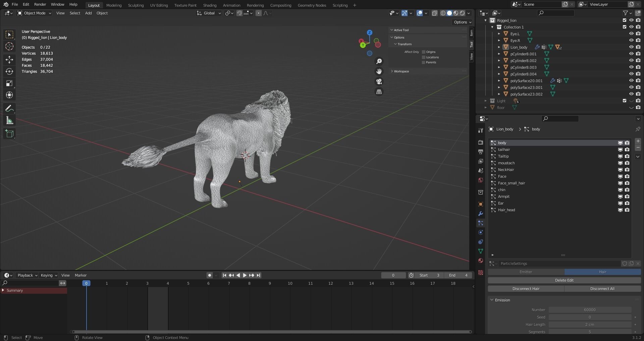Open the Object Mode dropdown

tap(34, 13)
